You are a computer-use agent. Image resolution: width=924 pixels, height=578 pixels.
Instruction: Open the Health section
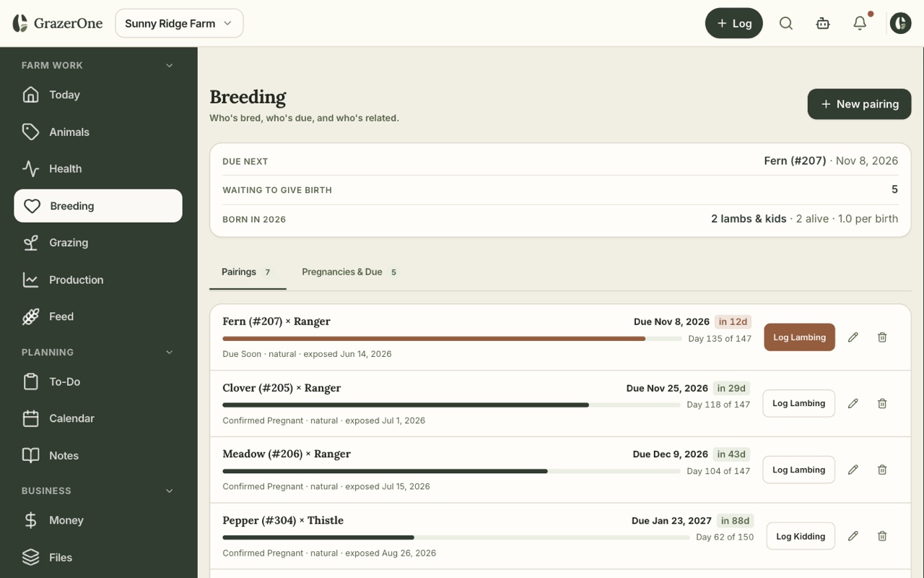98,168
